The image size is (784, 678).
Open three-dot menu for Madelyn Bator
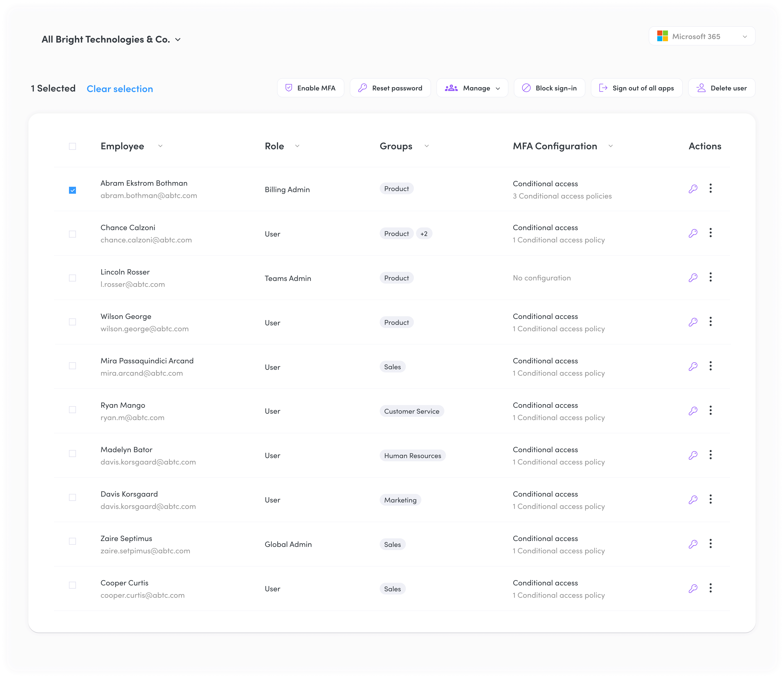(x=711, y=455)
